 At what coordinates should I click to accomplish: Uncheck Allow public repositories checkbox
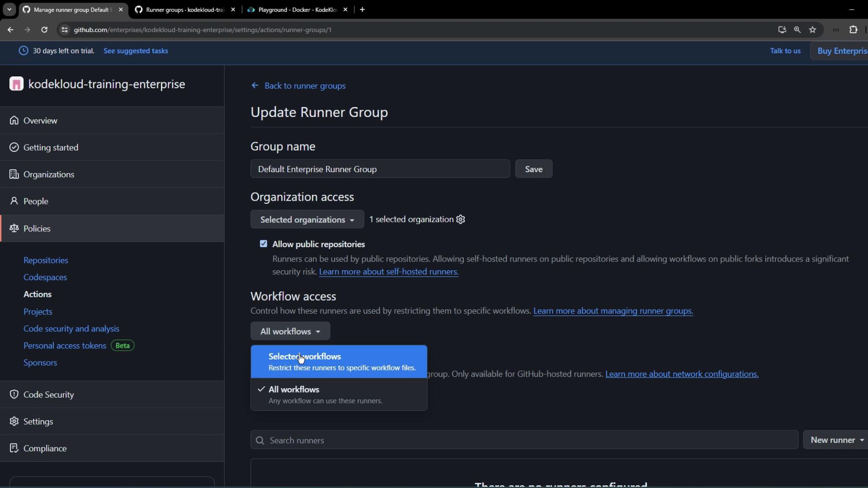pos(264,244)
